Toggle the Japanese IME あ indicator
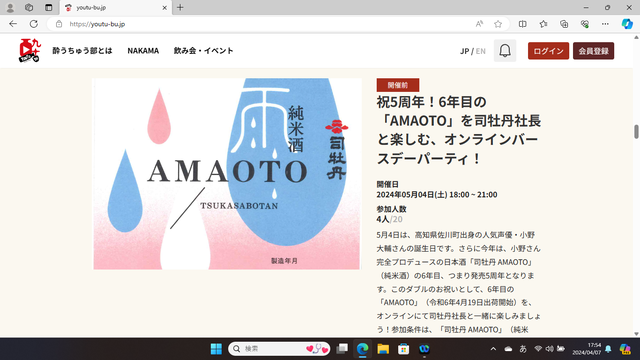 (x=523, y=349)
